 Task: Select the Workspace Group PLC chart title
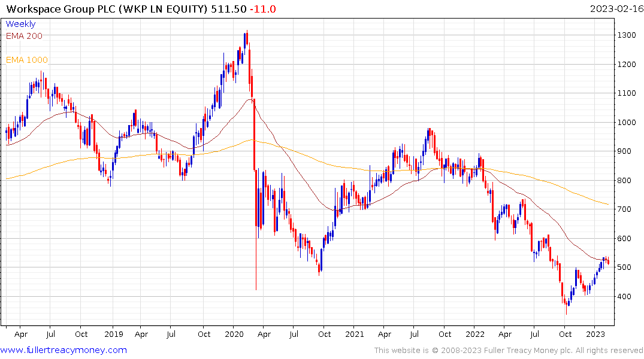(x=126, y=8)
